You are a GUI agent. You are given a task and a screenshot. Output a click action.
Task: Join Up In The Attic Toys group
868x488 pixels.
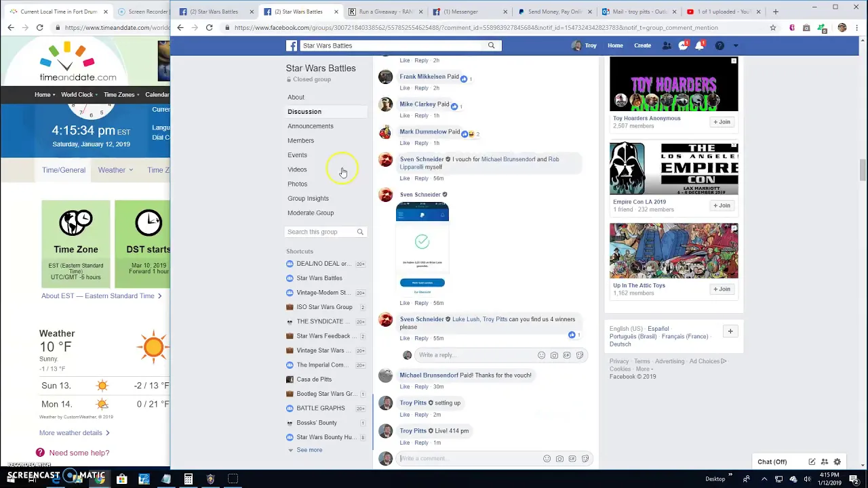(722, 289)
